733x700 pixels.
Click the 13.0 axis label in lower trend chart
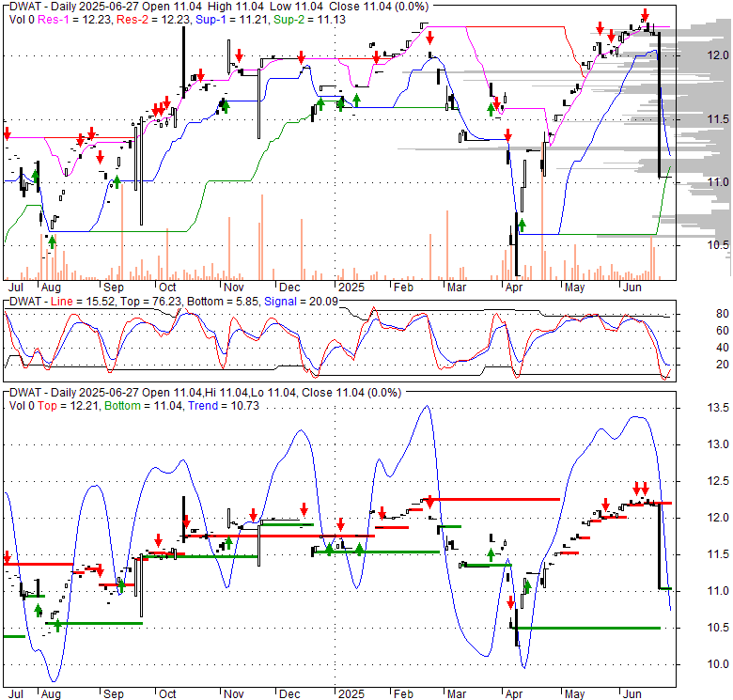point(717,444)
